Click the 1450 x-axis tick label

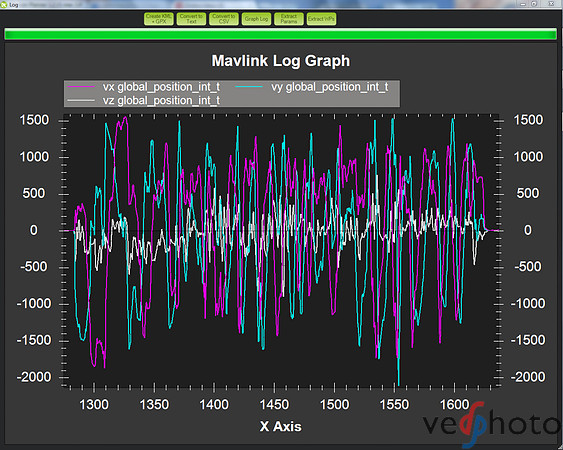point(274,405)
